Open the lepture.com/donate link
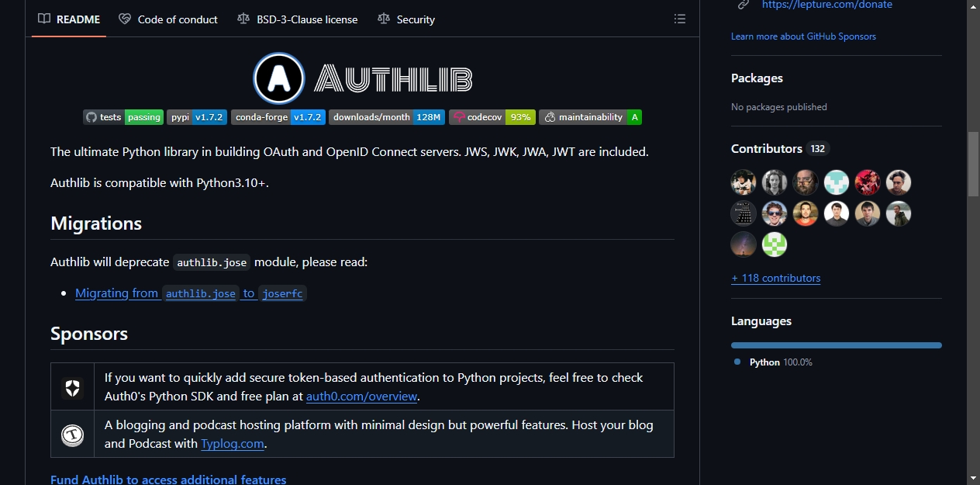Screen dimensions: 980x485 point(827,5)
